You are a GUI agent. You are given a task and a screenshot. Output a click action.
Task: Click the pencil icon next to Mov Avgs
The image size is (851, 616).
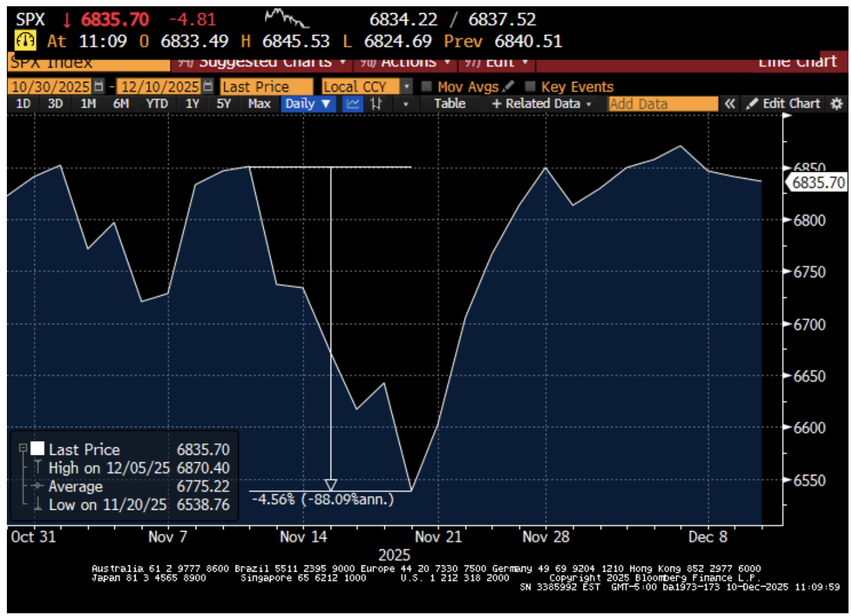pos(508,87)
